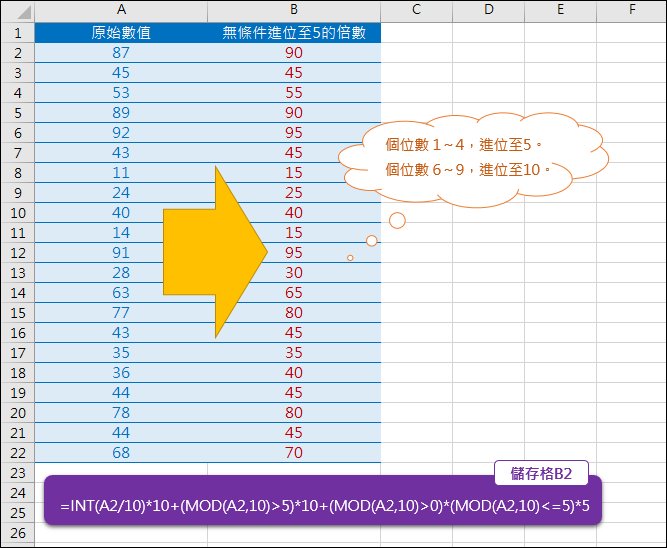667x548 pixels.
Task: Click cell B17 with value 35
Action: 294,353
